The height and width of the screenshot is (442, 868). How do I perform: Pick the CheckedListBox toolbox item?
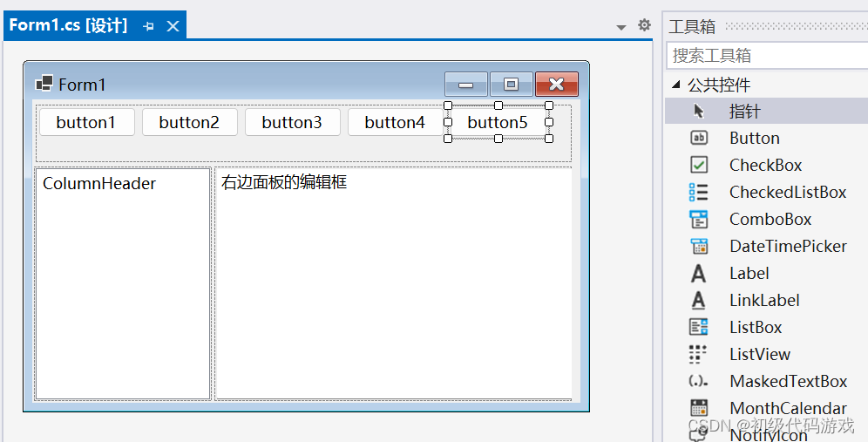[787, 192]
